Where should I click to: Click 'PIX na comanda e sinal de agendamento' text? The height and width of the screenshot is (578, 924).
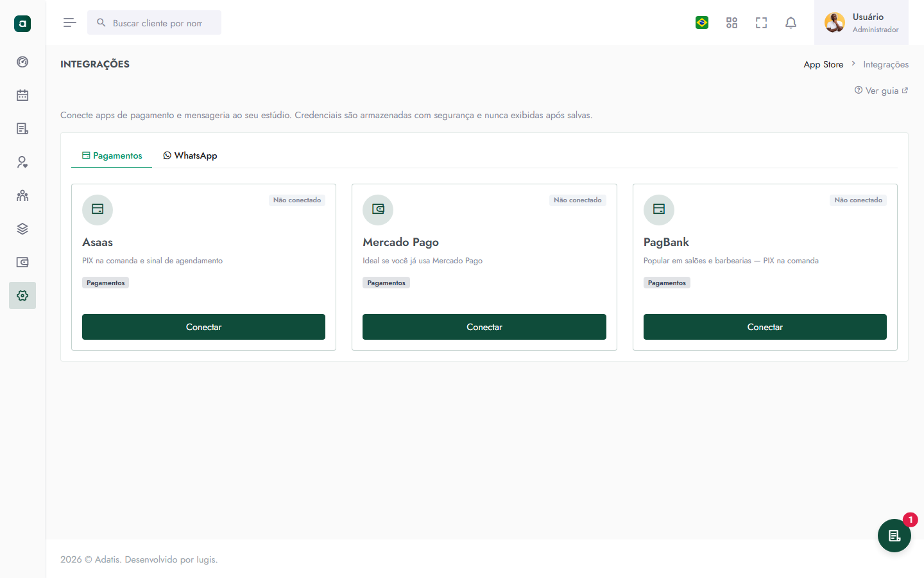click(x=153, y=261)
